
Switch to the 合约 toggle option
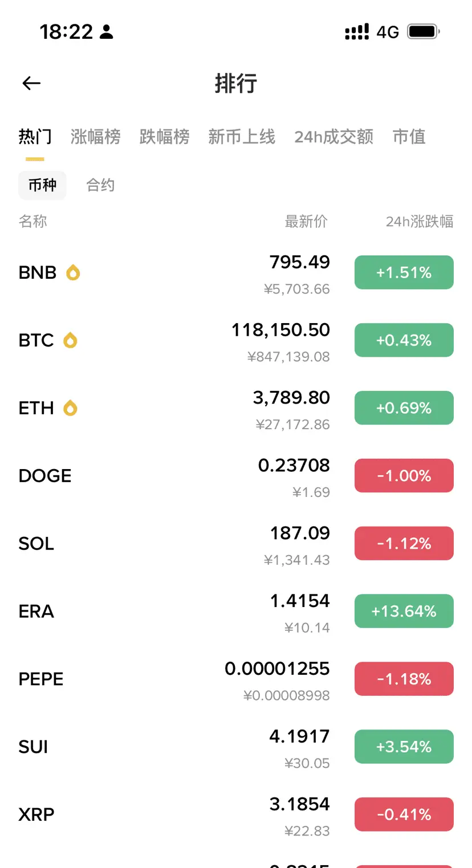(100, 185)
